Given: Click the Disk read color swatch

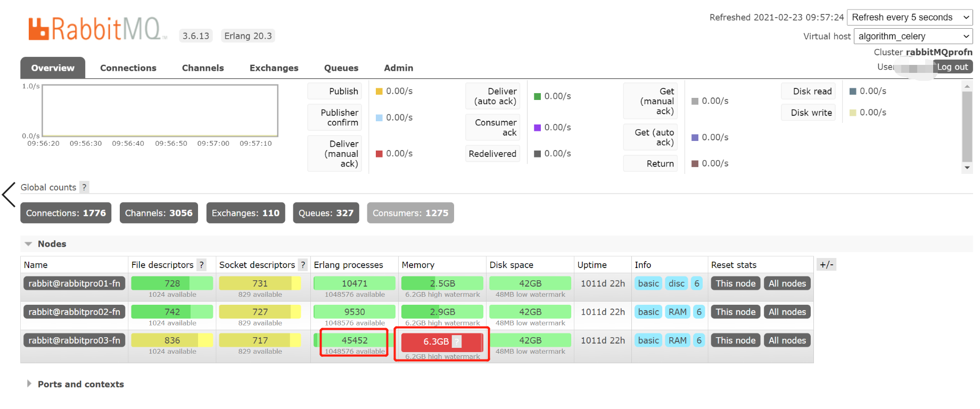Looking at the screenshot, I should pyautogui.click(x=853, y=91).
